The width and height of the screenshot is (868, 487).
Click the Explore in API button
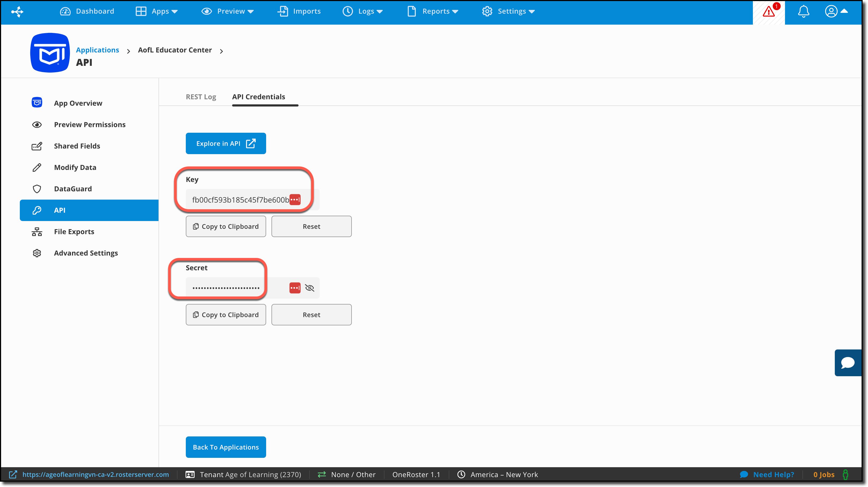[226, 143]
